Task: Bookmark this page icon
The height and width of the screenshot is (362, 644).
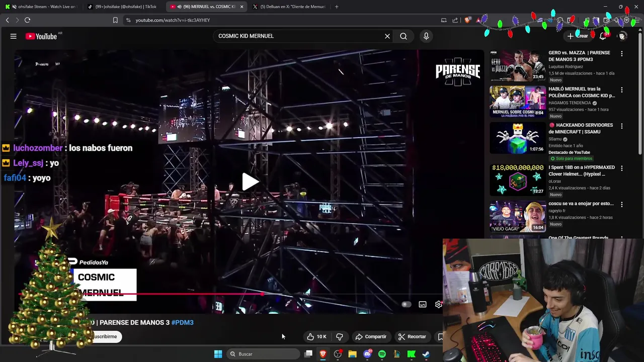Action: (x=115, y=20)
